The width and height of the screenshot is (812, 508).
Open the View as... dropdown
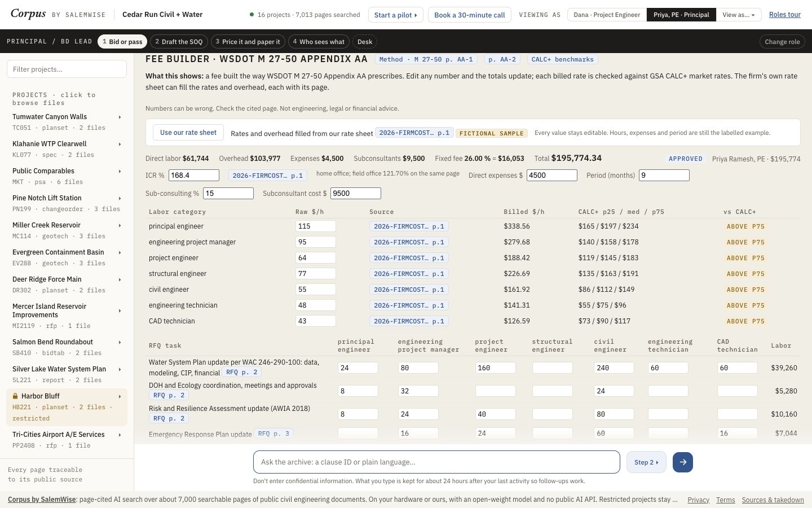[739, 15]
